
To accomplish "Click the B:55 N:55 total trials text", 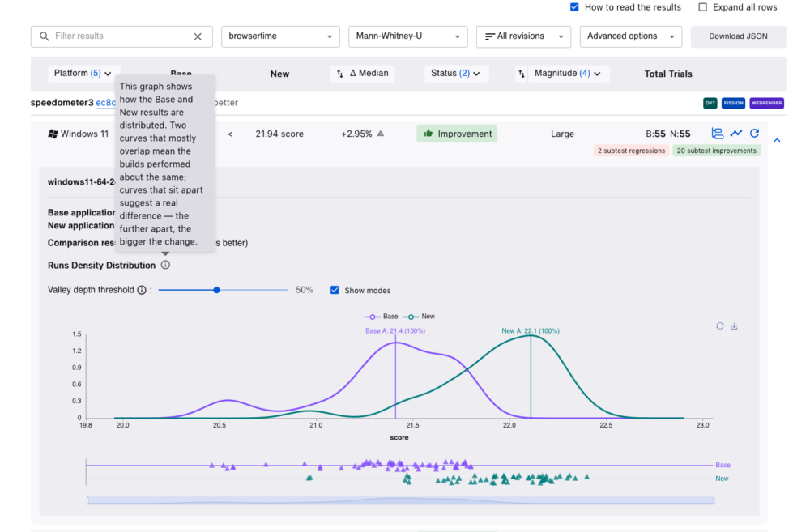I will (x=668, y=134).
